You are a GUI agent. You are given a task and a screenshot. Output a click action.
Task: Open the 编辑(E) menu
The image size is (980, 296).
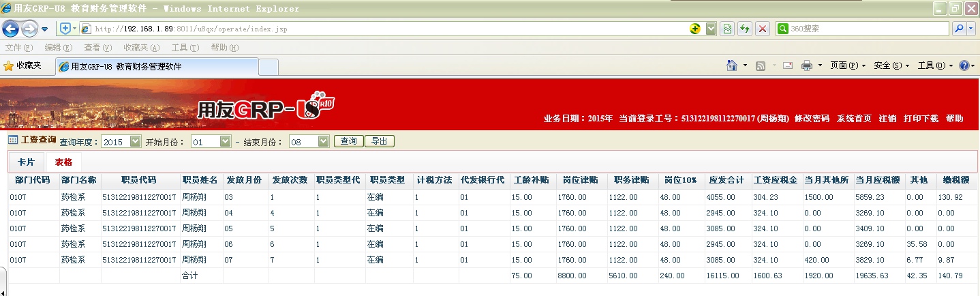[x=58, y=48]
